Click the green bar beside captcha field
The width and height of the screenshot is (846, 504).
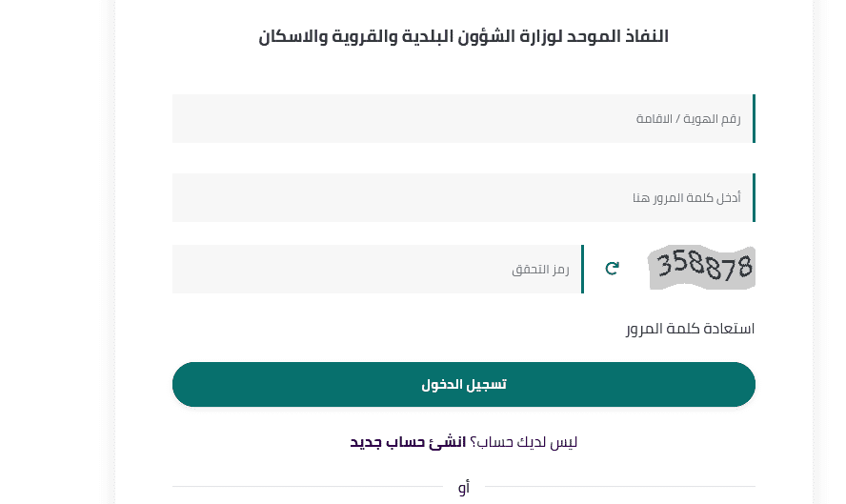tap(583, 270)
